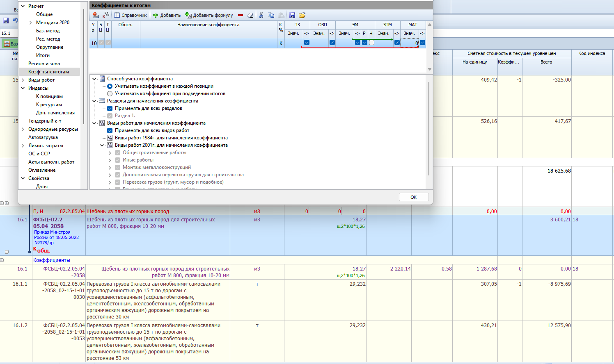Collapse 'Виды работ 2001г.' tree node

[x=102, y=146]
